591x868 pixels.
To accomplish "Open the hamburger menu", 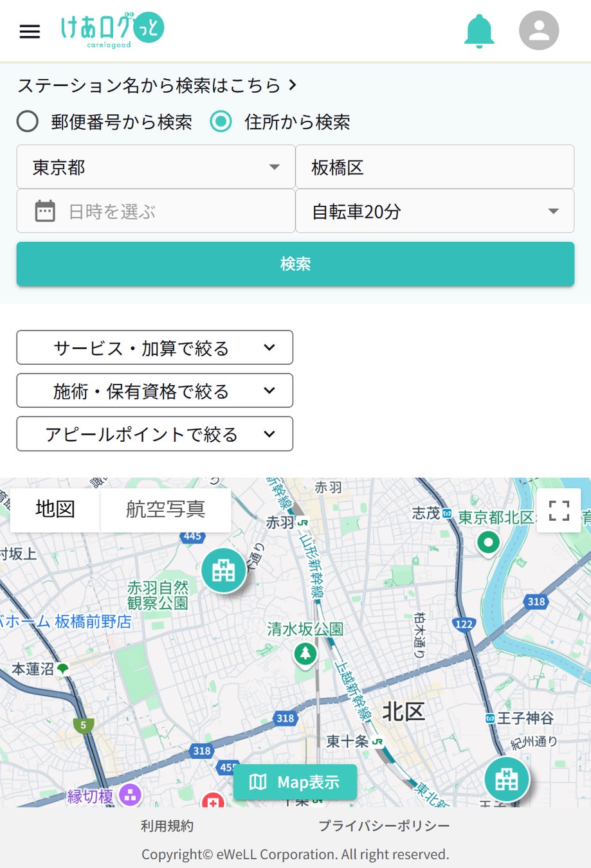I will click(30, 31).
